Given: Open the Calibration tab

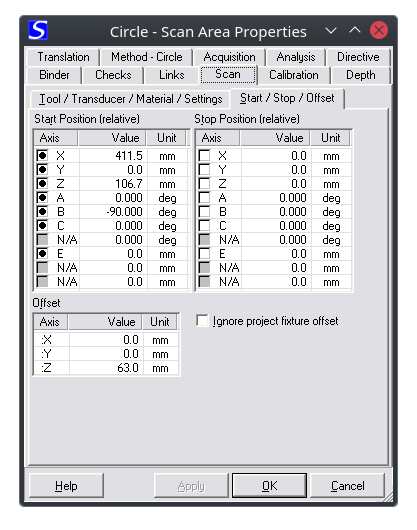Looking at the screenshot, I should click(294, 75).
